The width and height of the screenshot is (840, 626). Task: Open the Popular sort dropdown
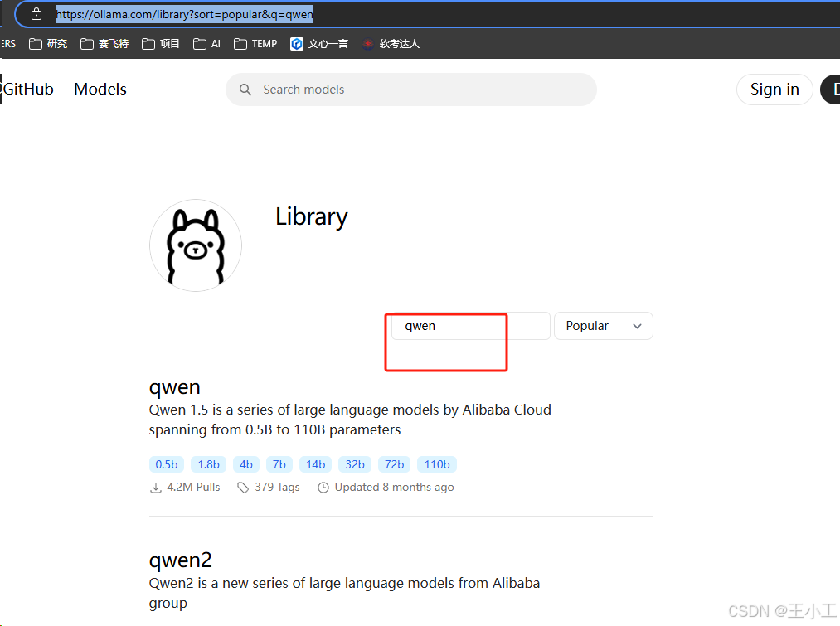603,326
